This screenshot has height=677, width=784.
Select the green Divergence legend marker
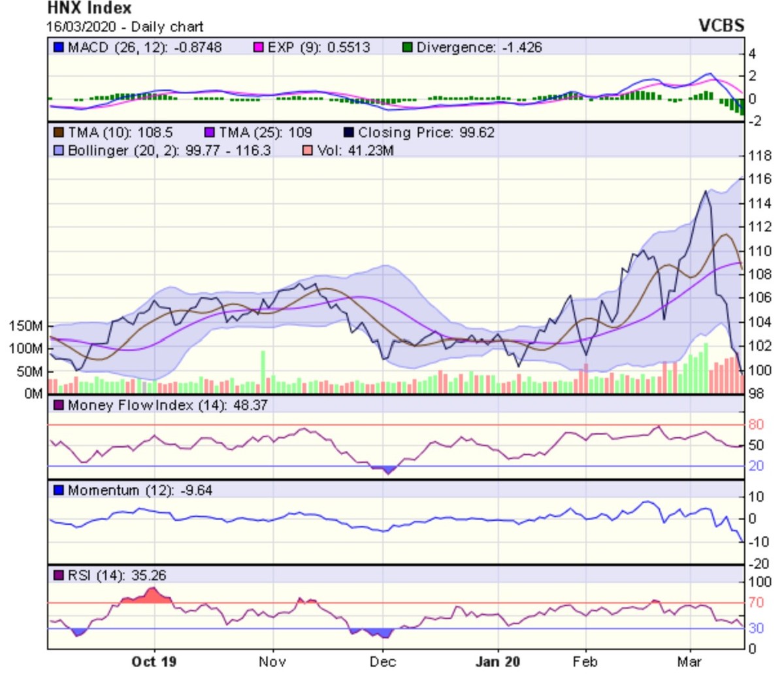[x=408, y=48]
